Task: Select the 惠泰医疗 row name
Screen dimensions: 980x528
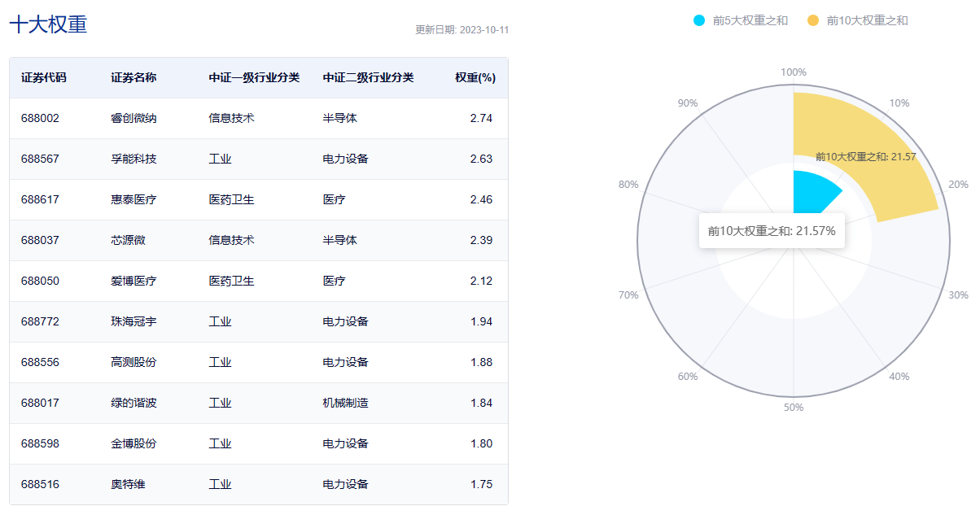Action: (133, 199)
